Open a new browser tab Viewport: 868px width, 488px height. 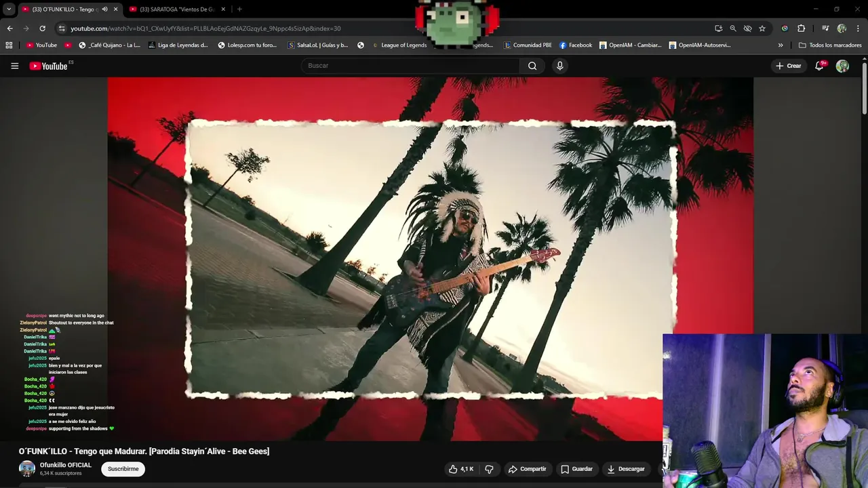[239, 9]
